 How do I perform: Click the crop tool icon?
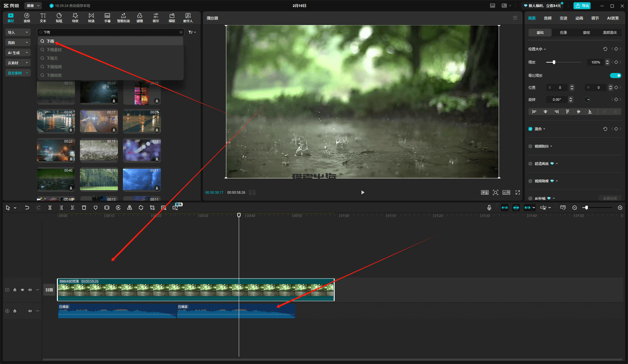(152, 208)
